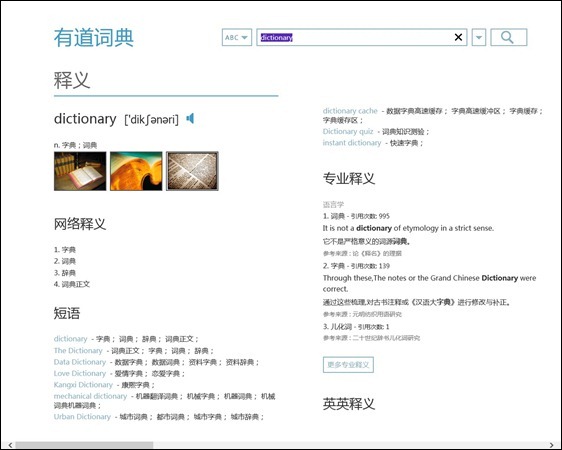Click the 语言学 category label
Image resolution: width=562 pixels, height=450 pixels.
333,205
